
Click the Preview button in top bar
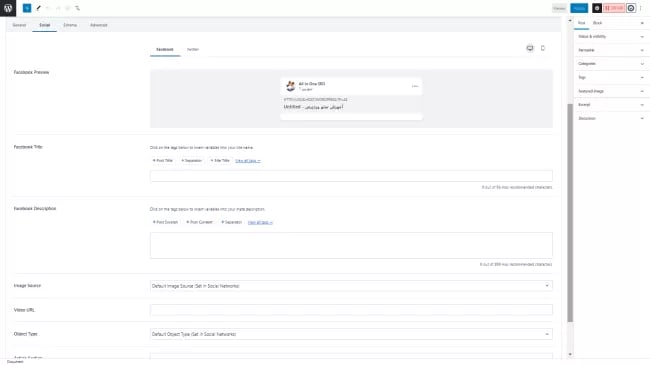coord(559,8)
